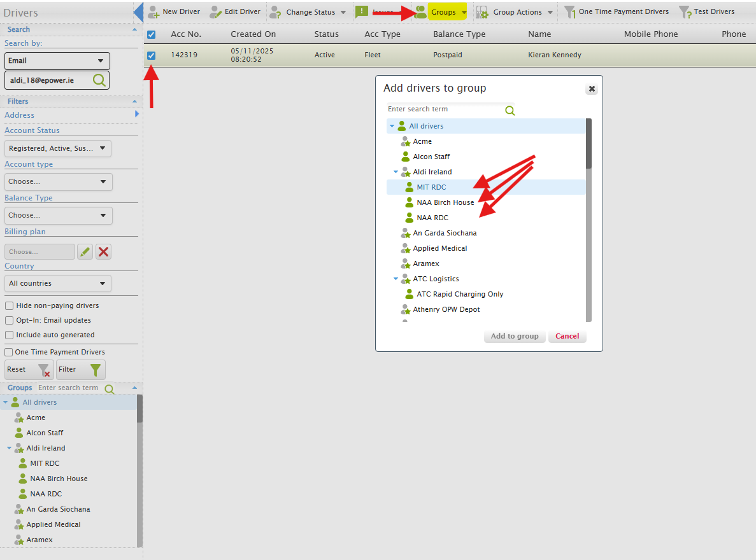Click the email search magnifier icon

pyautogui.click(x=99, y=80)
